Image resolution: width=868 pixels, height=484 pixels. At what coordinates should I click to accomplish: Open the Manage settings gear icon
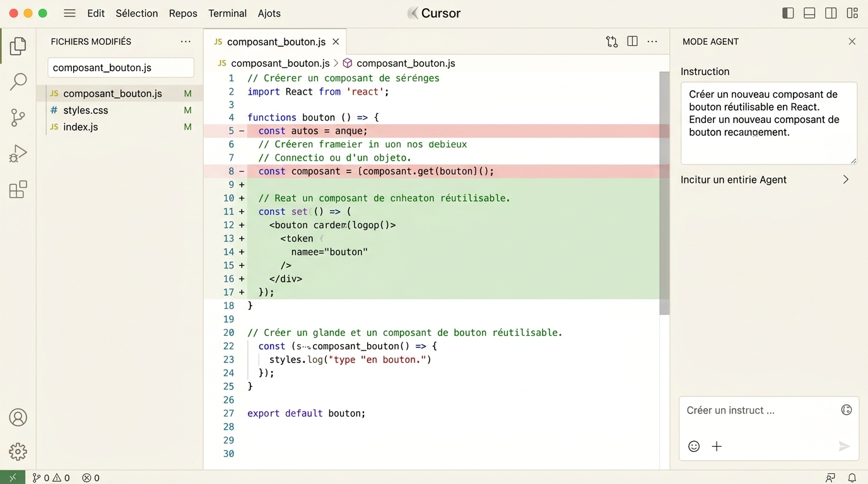click(18, 451)
